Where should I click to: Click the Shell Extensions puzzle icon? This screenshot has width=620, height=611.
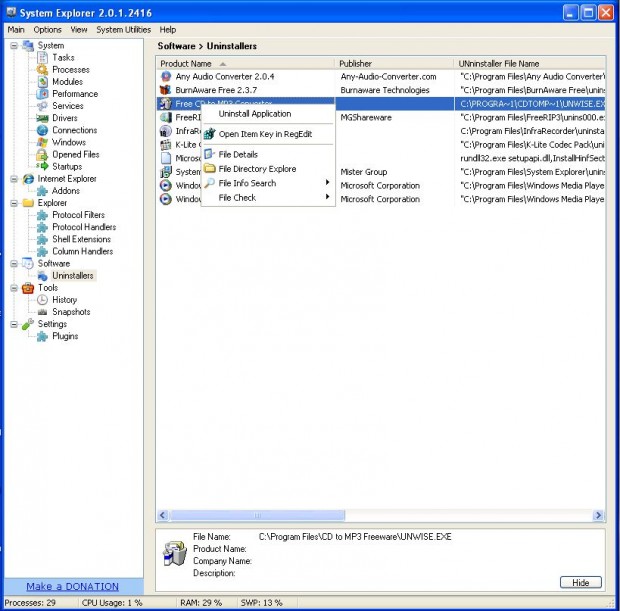coord(42,239)
